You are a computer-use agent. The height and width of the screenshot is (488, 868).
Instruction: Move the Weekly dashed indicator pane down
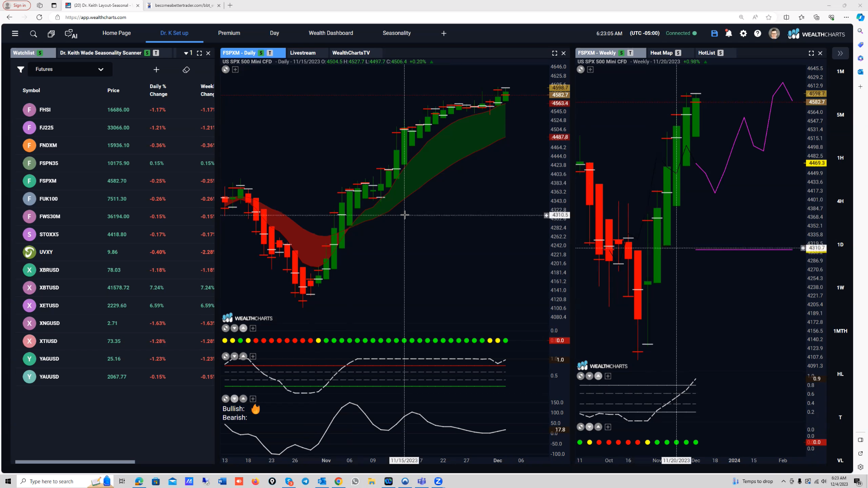coord(590,376)
